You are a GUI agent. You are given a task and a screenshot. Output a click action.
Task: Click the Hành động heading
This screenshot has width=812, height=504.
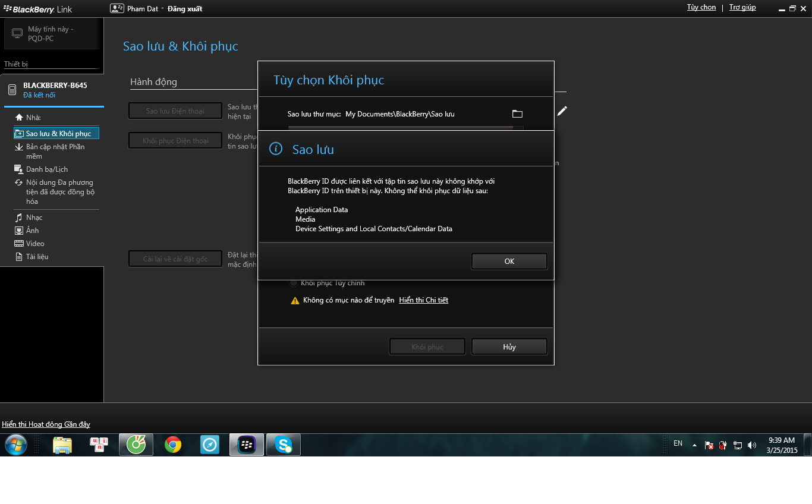153,82
